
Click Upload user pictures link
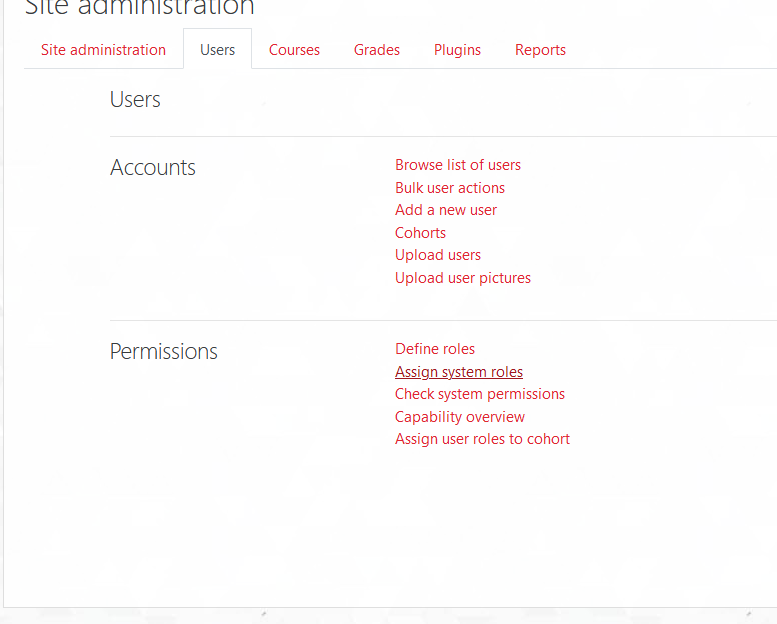coord(463,278)
